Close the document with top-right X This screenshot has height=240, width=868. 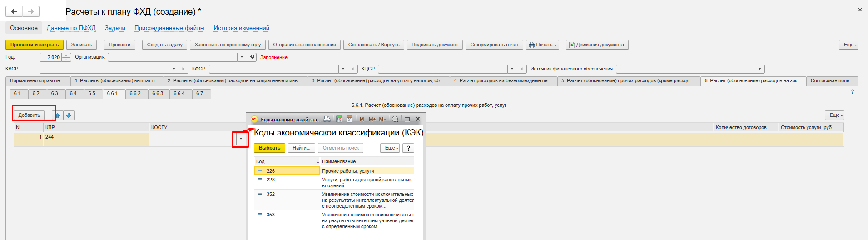tap(860, 10)
